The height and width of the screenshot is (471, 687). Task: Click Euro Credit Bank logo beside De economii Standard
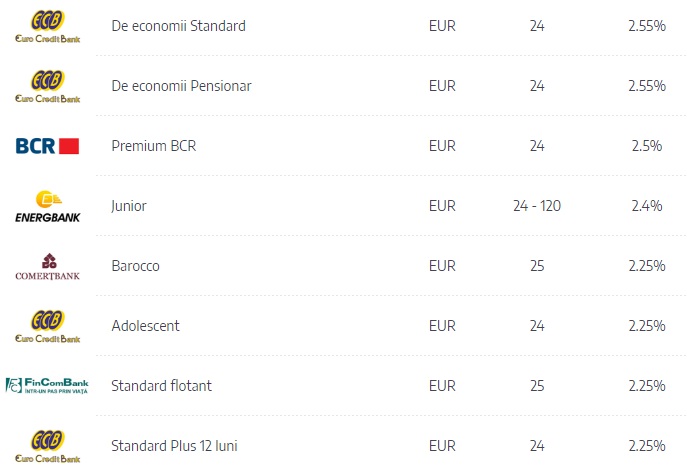[x=47, y=26]
